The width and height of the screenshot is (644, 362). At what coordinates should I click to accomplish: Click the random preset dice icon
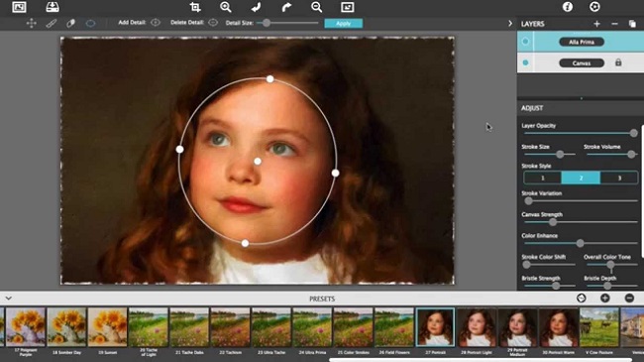point(582,298)
